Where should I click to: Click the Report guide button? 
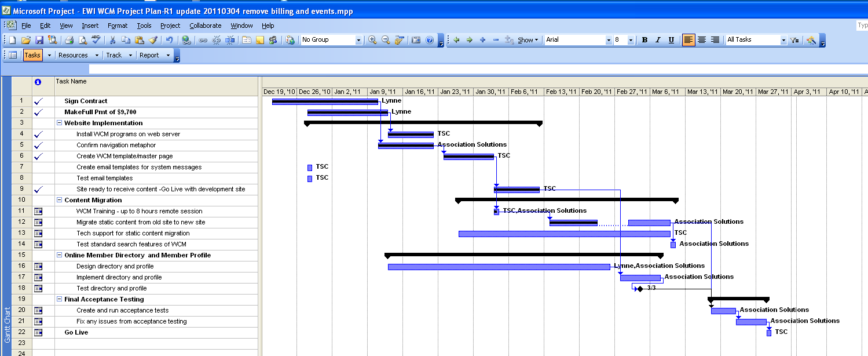pyautogui.click(x=149, y=55)
